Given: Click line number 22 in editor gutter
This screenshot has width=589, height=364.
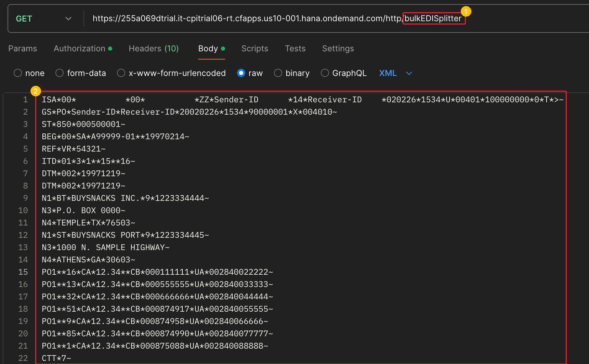Looking at the screenshot, I should [23, 358].
